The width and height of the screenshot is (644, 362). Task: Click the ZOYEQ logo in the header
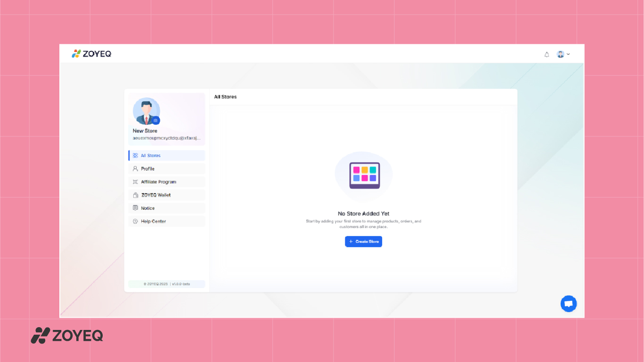(x=91, y=54)
